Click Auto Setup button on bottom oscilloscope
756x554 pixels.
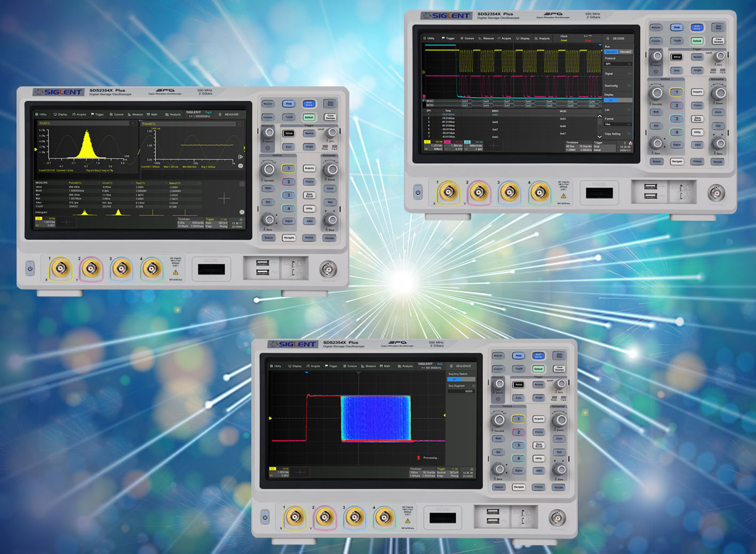(538, 356)
